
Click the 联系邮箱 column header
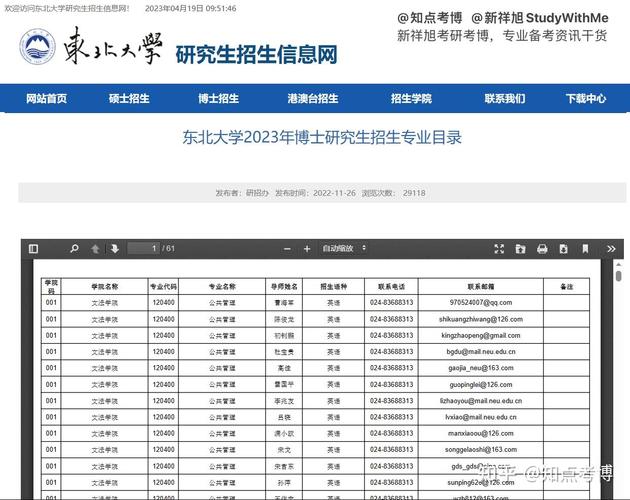tap(481, 287)
